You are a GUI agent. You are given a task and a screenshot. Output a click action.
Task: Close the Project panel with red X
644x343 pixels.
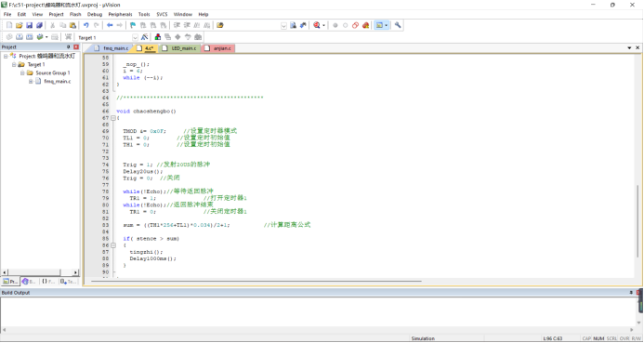point(76,47)
